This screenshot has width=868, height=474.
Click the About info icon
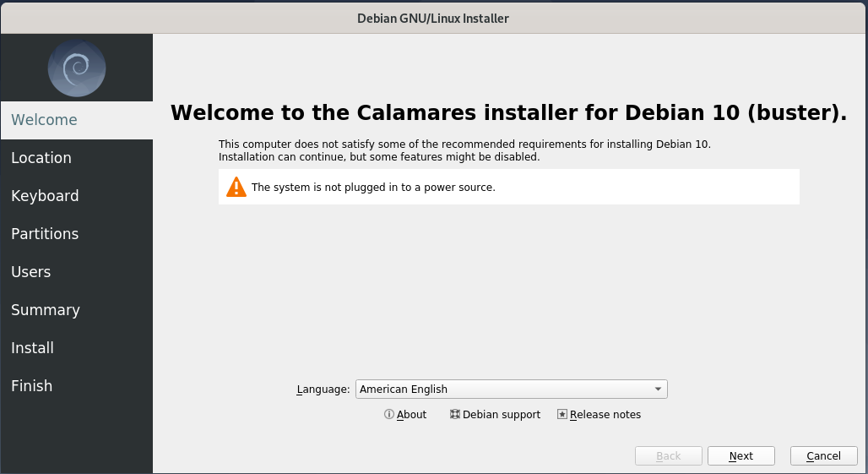388,414
